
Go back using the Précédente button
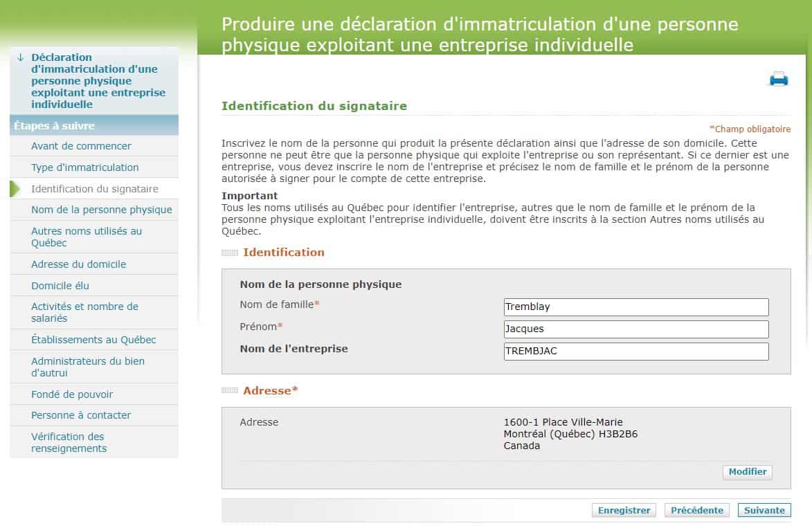[696, 510]
